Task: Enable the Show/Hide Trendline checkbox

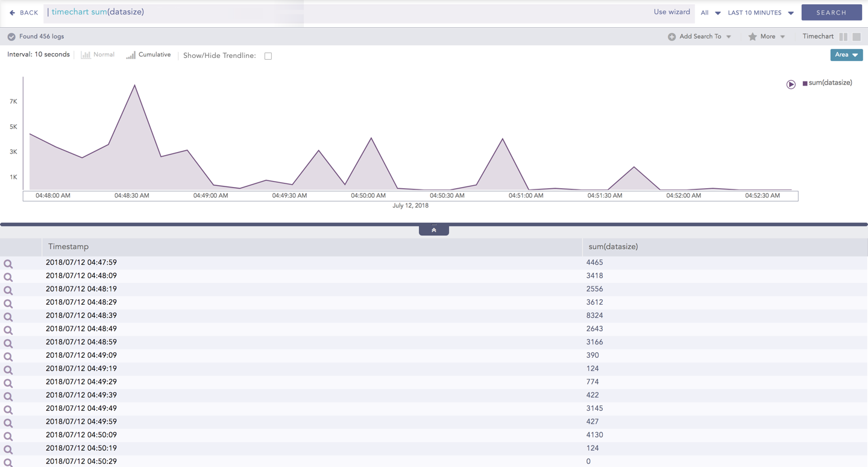Action: tap(268, 56)
